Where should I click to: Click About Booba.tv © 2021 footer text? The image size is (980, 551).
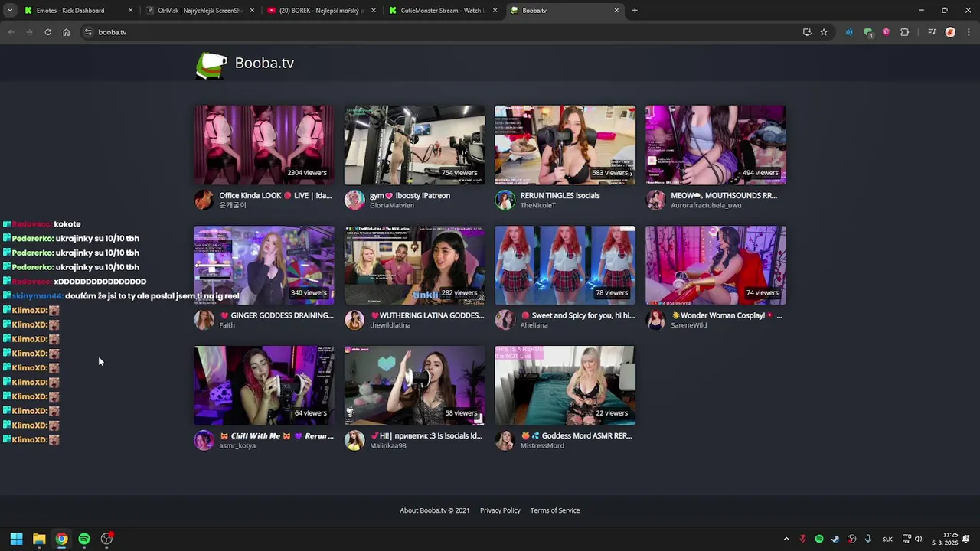click(x=435, y=510)
